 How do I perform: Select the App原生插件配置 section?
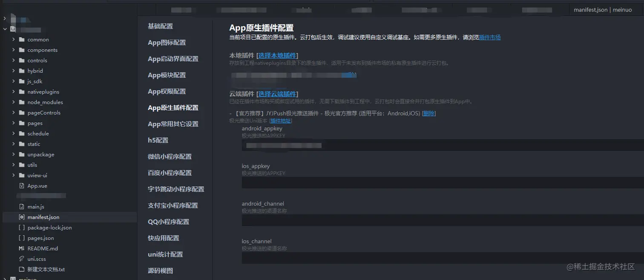173,108
